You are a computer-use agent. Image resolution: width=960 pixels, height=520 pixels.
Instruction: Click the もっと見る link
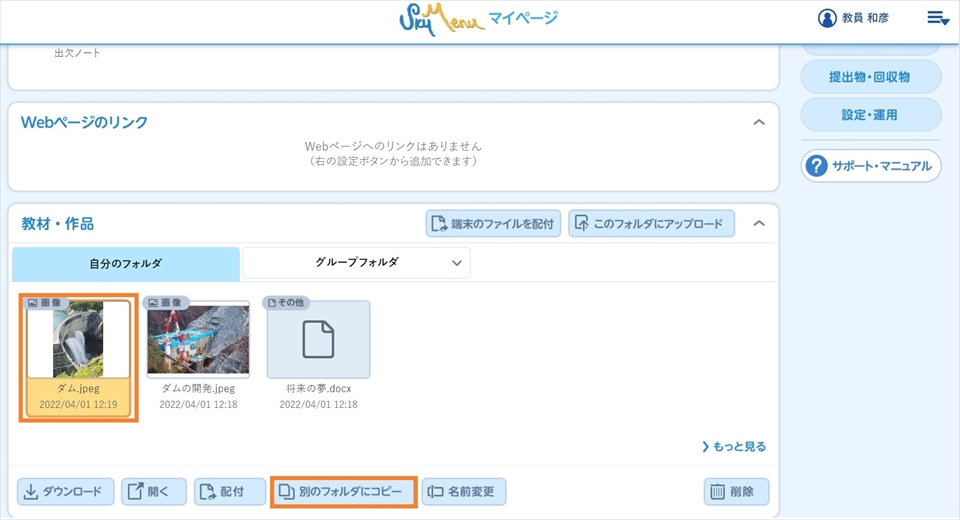click(734, 446)
